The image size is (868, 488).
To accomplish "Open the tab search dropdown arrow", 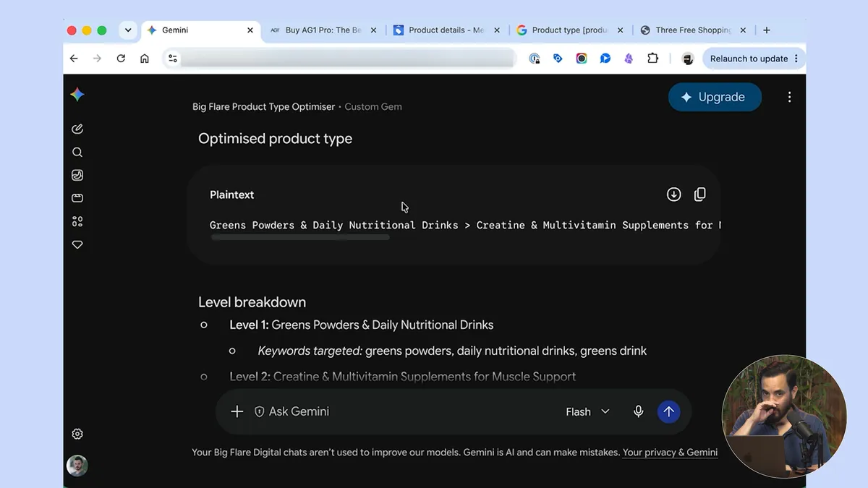I will [128, 30].
